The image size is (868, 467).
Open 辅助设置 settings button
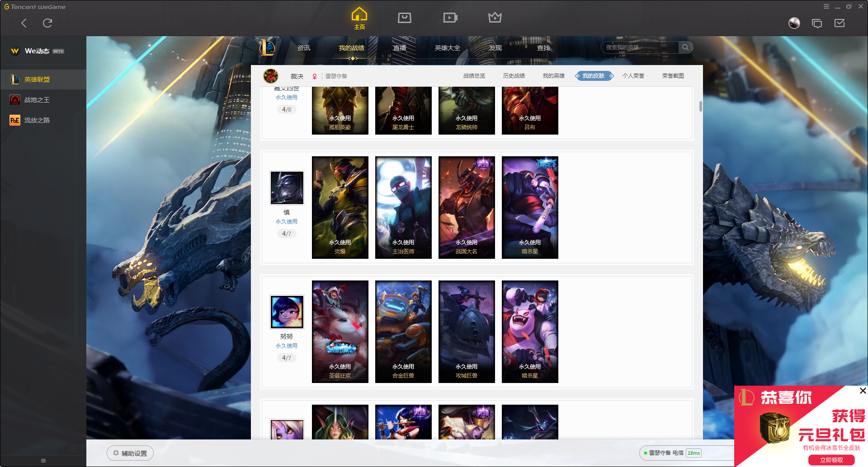tap(130, 453)
